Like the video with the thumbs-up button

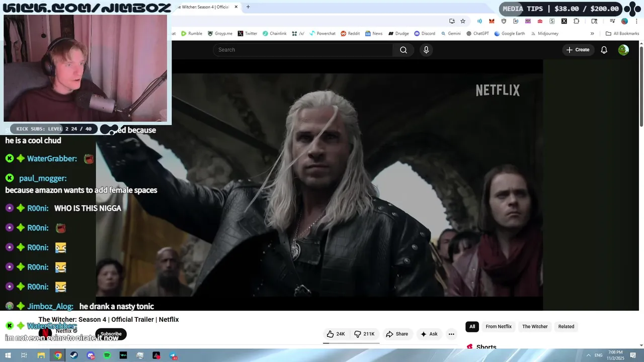[x=336, y=334]
